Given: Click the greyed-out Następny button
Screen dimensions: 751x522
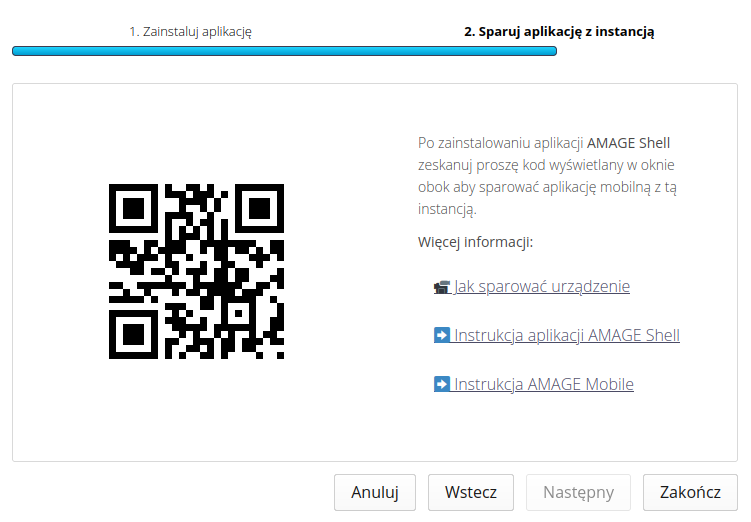Looking at the screenshot, I should click(x=578, y=492).
